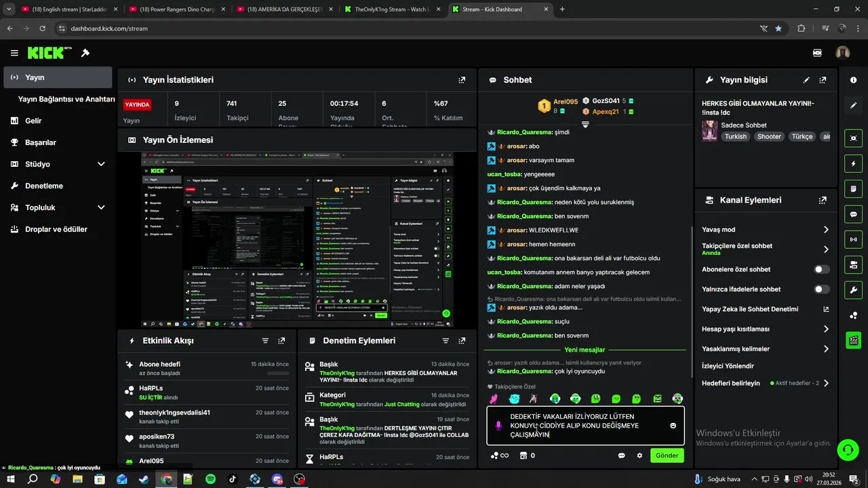Open Hedefleri belirleyin chevron
Image resolution: width=868 pixels, height=488 pixels.
[826, 383]
